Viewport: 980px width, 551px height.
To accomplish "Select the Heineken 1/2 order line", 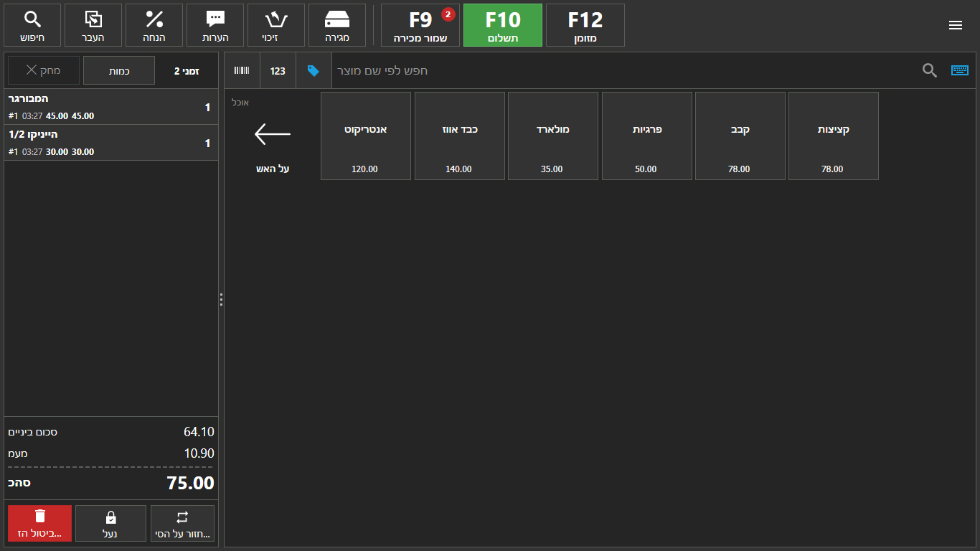I will click(x=111, y=143).
